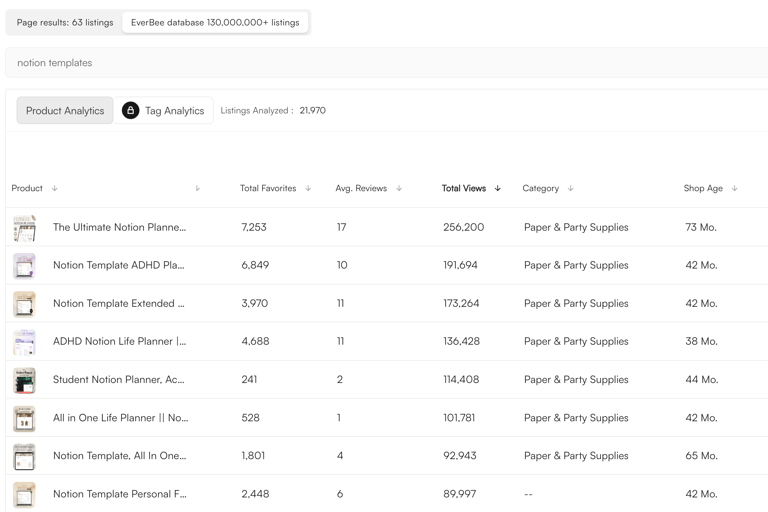This screenshot has height=512, width=768.
Task: Click the 17 avg. reviews value
Action: click(x=341, y=227)
